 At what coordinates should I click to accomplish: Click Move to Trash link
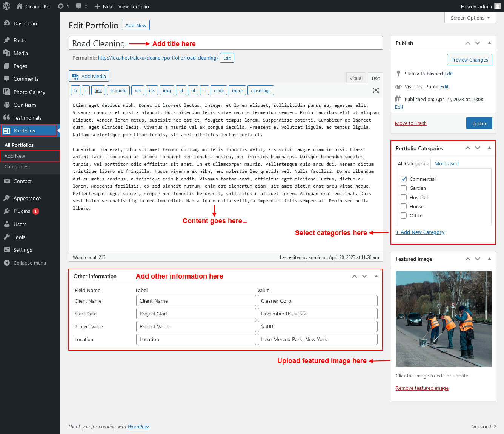tap(411, 123)
